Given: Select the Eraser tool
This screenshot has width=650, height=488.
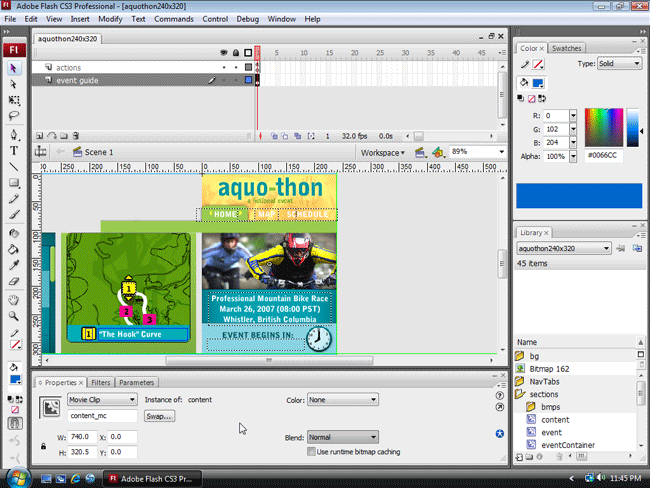Looking at the screenshot, I should point(14,282).
